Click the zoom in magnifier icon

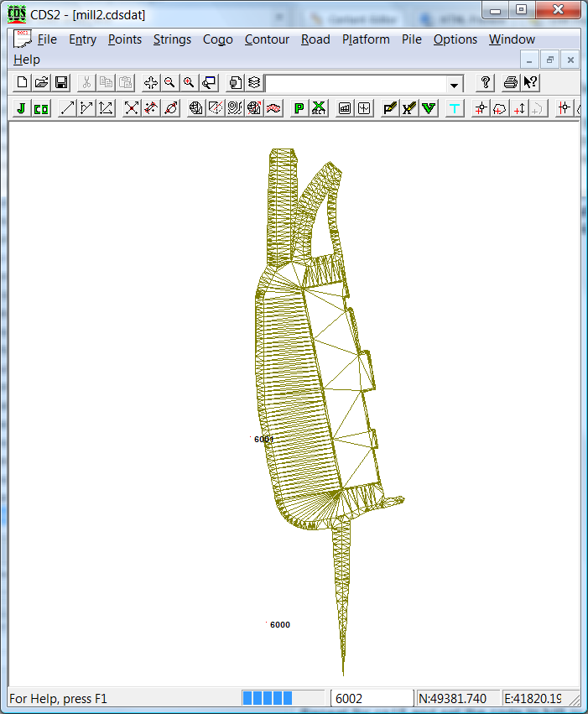tap(189, 82)
